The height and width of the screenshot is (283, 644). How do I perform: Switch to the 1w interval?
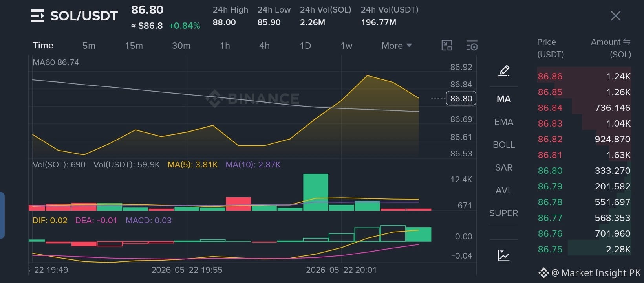pyautogui.click(x=346, y=46)
